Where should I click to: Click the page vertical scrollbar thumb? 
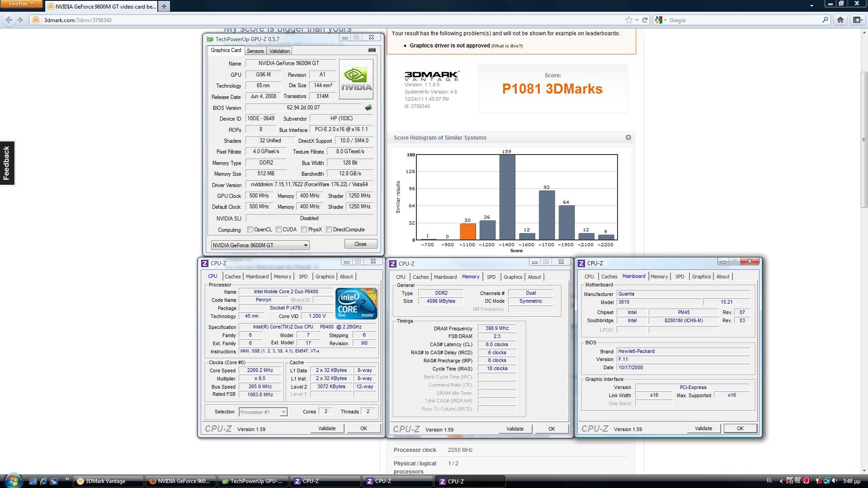tap(864, 140)
